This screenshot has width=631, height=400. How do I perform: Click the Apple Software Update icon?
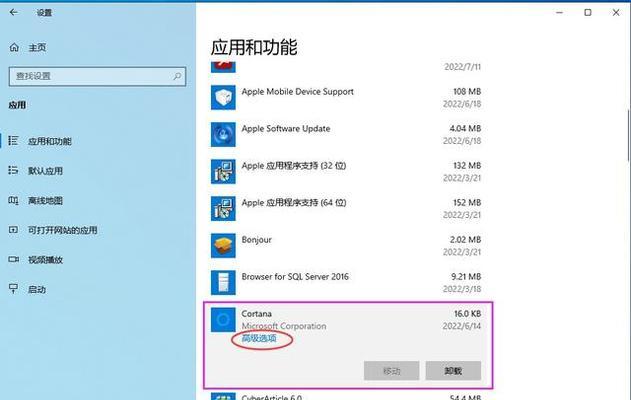[x=223, y=134]
